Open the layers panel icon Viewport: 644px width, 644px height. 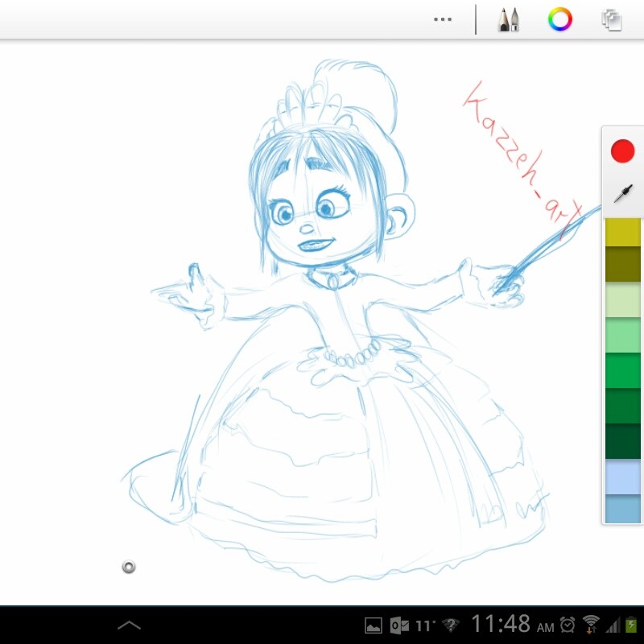click(612, 20)
